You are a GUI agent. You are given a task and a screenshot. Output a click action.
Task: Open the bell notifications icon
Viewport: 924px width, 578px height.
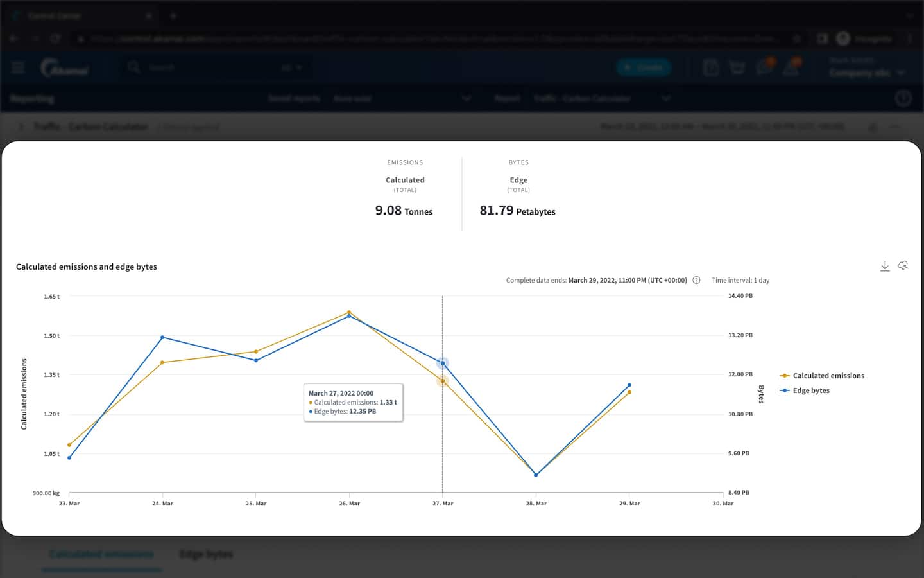791,67
